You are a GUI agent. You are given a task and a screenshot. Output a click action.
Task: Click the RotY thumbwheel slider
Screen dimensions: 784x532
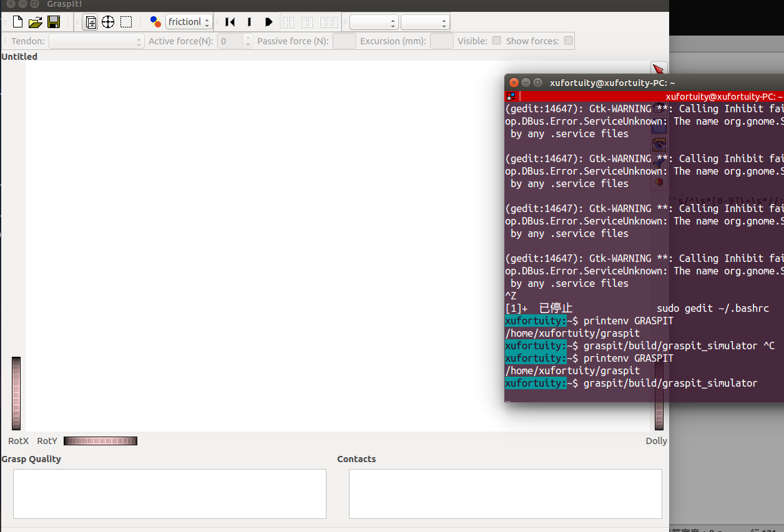pos(100,441)
